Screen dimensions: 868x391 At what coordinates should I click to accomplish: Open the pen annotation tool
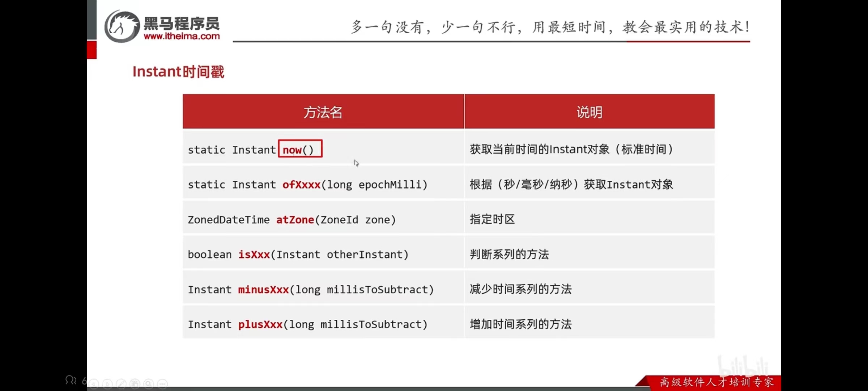tap(121, 383)
